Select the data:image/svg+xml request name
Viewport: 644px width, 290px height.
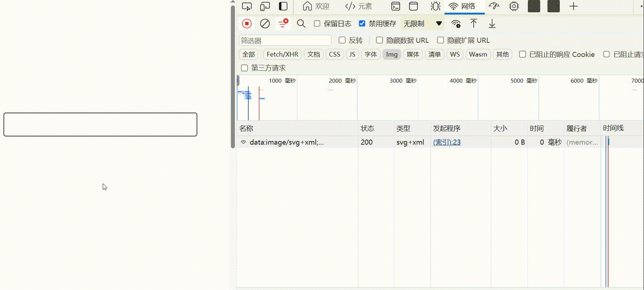(287, 142)
